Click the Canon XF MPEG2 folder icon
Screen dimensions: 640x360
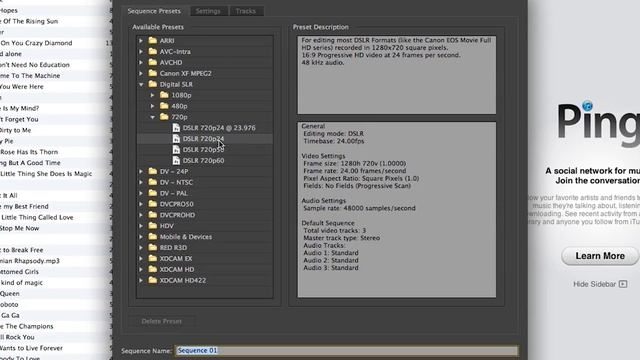[x=153, y=73]
